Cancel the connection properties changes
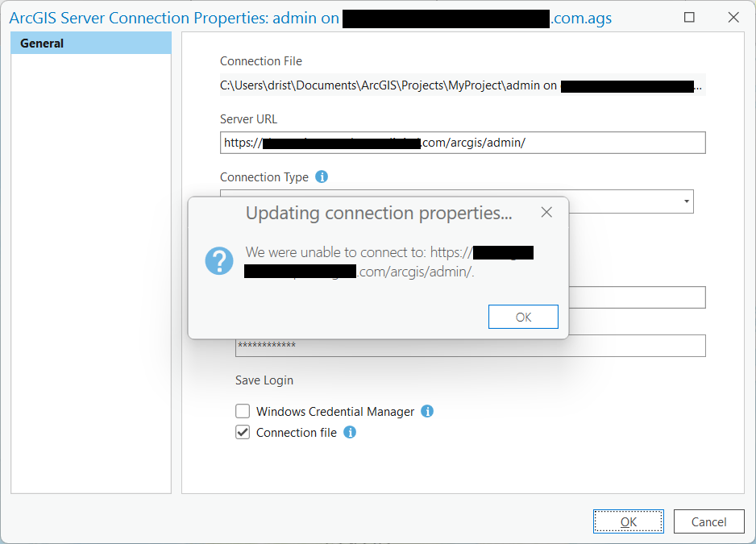This screenshot has width=756, height=544. point(709,521)
